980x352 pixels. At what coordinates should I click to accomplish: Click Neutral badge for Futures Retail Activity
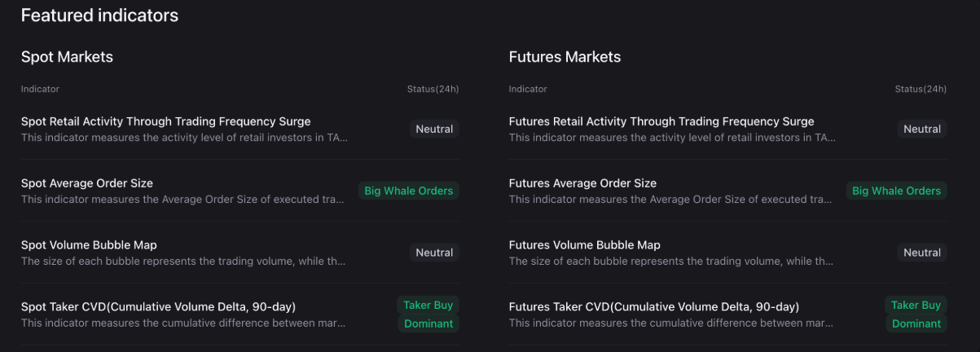pyautogui.click(x=922, y=129)
